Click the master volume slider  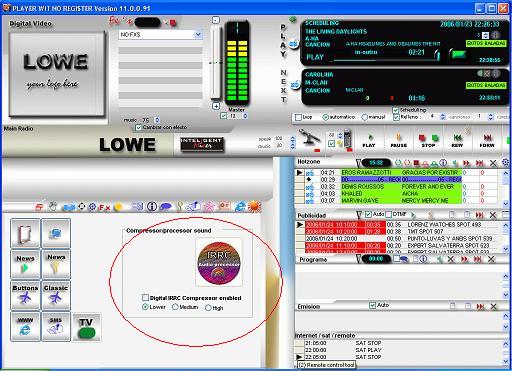(216, 62)
